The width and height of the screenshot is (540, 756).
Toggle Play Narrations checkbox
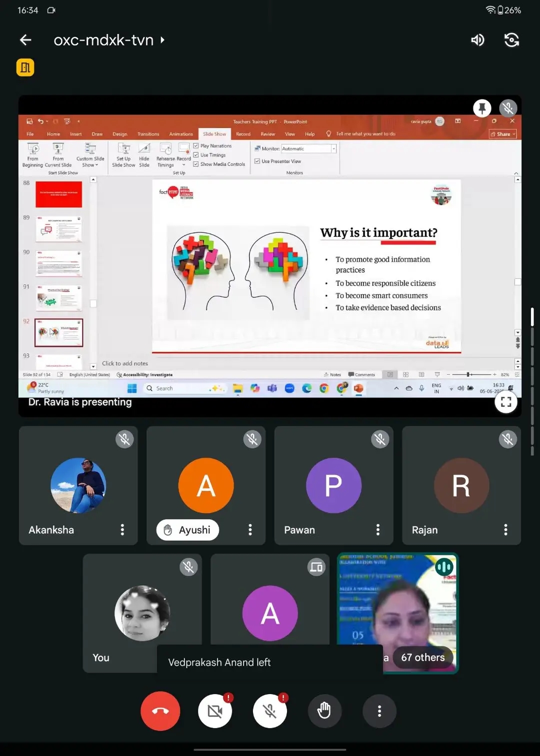(x=196, y=146)
